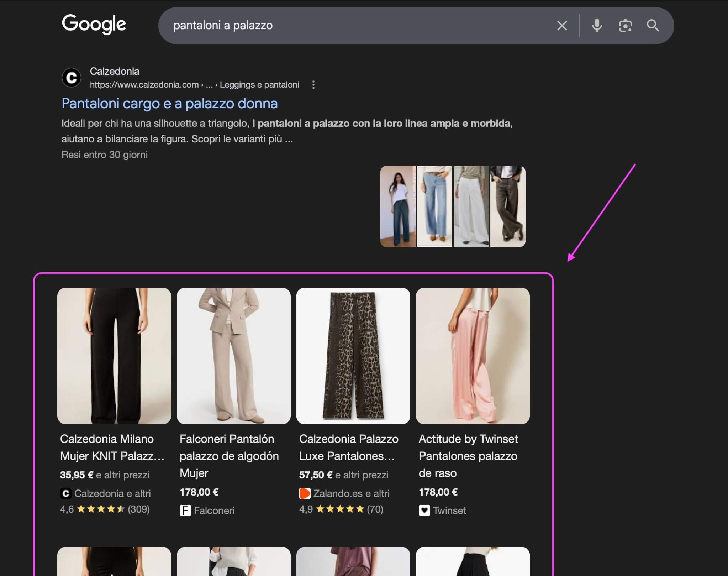
Task: Click the Zalando.es orange icon
Action: pos(305,493)
